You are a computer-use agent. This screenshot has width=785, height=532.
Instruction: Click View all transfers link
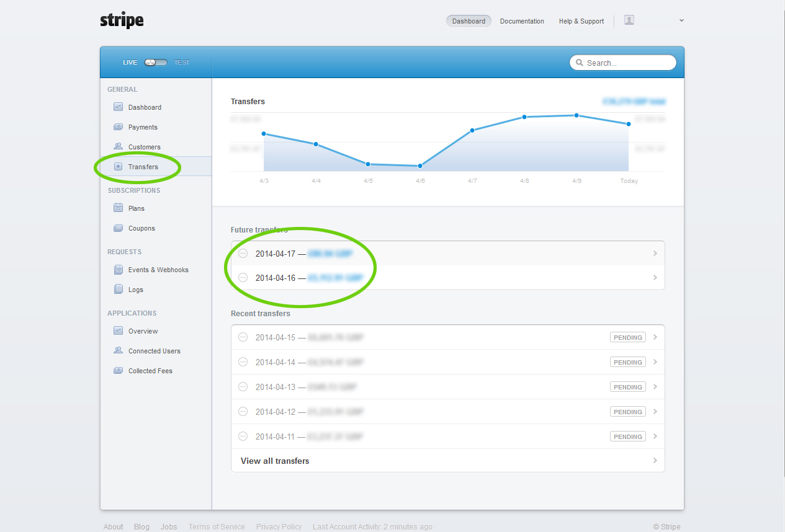tap(275, 461)
